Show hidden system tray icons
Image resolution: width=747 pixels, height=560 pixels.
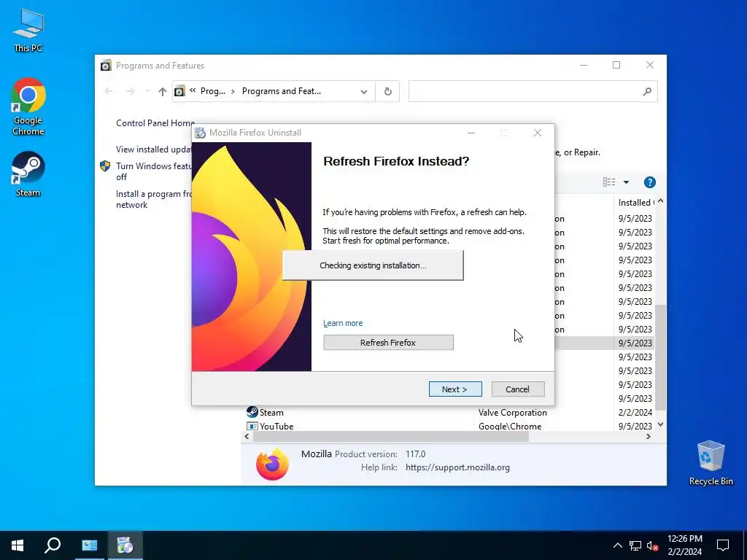tap(617, 545)
